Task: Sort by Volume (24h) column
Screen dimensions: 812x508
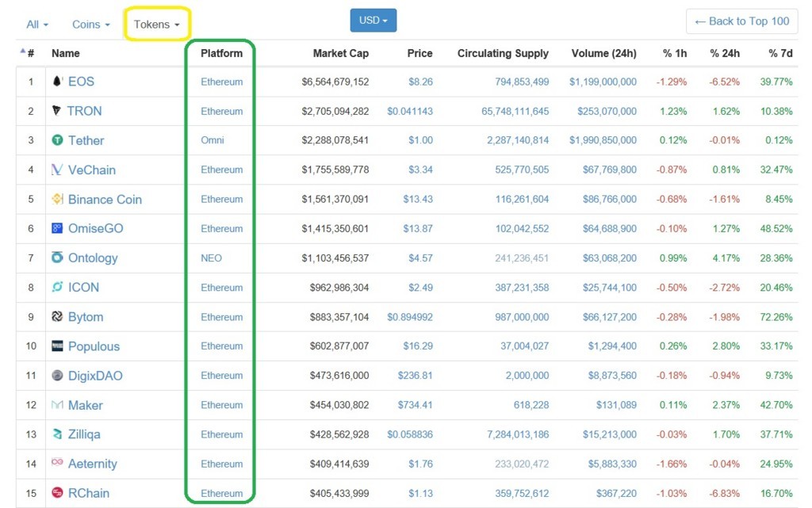Action: (x=603, y=53)
